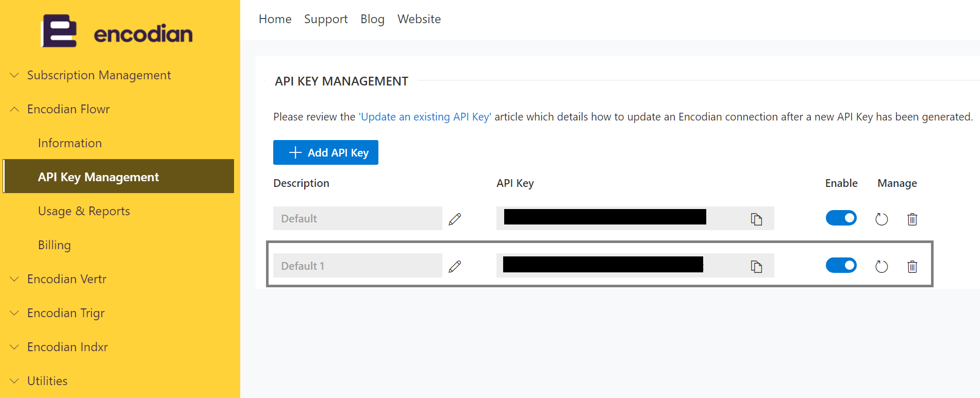Viewport: 980px width, 398px height.
Task: Click the encodian wordmark text
Action: tap(143, 34)
